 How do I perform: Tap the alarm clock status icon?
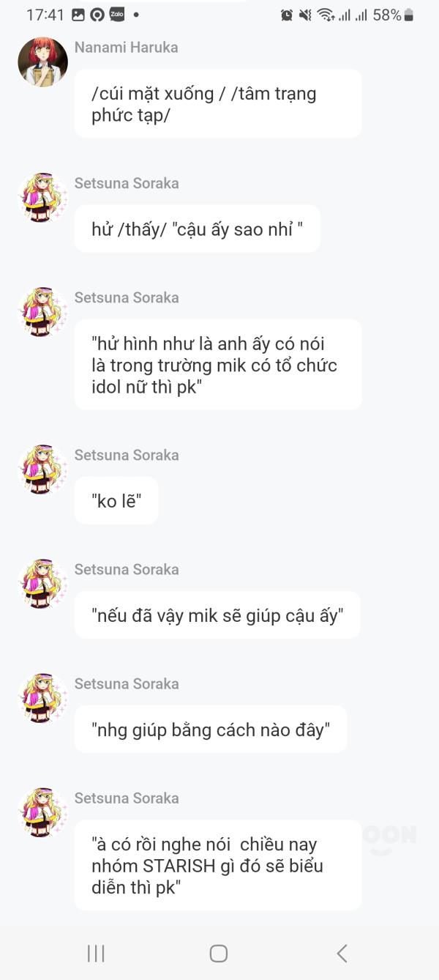pyautogui.click(x=287, y=15)
